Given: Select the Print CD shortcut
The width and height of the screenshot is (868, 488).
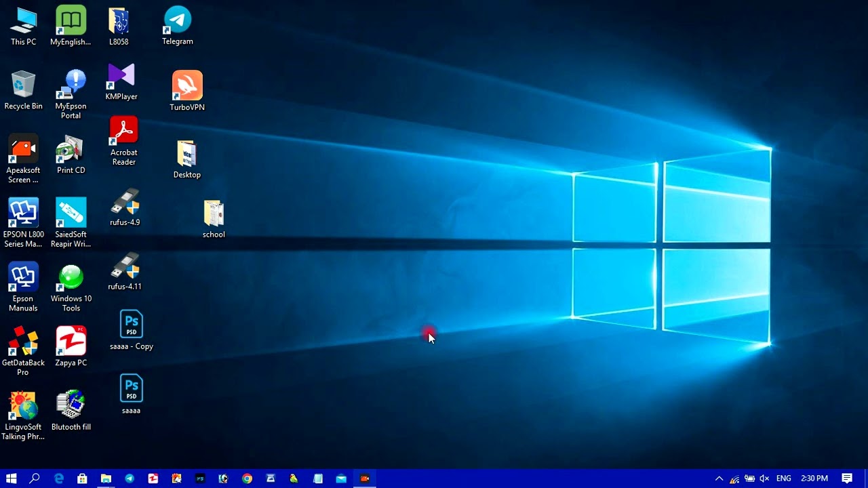Looking at the screenshot, I should 71,155.
